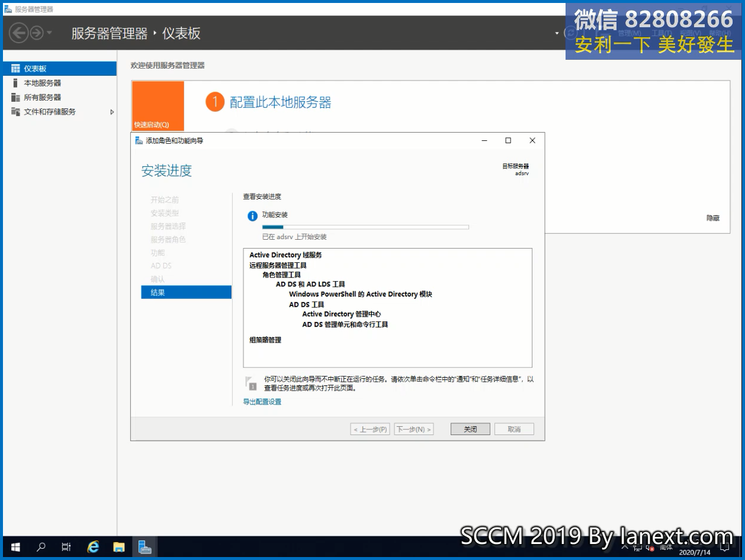Click the server icon beside 本地服务器
The image size is (745, 560).
pyautogui.click(x=15, y=83)
